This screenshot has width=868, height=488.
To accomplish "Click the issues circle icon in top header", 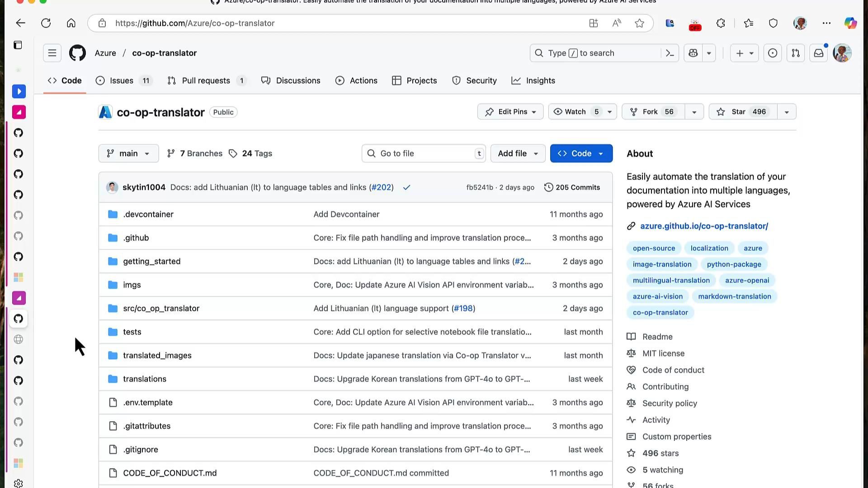I will (773, 53).
